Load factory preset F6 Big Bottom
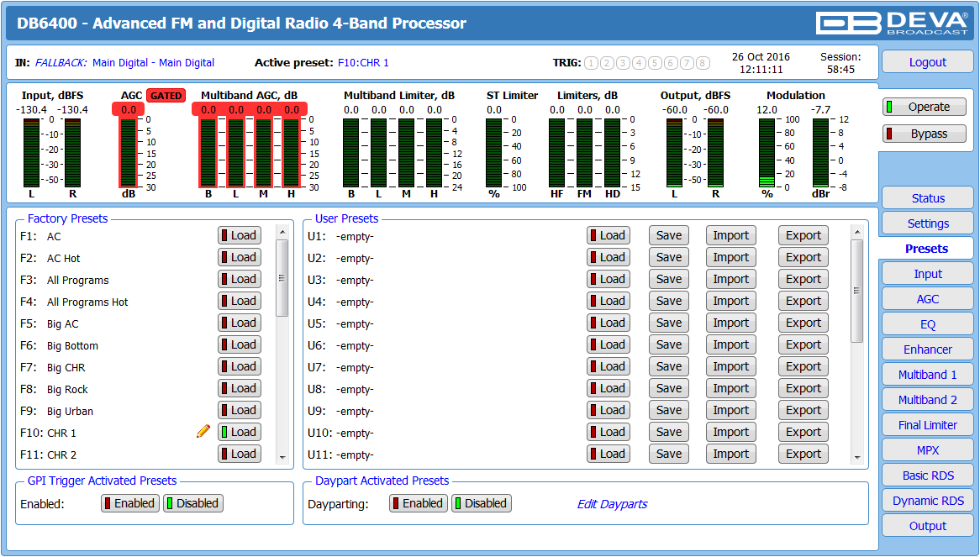Image resolution: width=980 pixels, height=557 pixels. (240, 344)
